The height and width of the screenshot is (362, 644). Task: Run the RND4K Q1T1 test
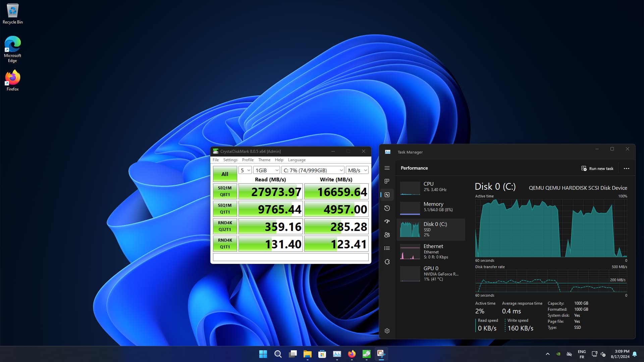tap(225, 244)
